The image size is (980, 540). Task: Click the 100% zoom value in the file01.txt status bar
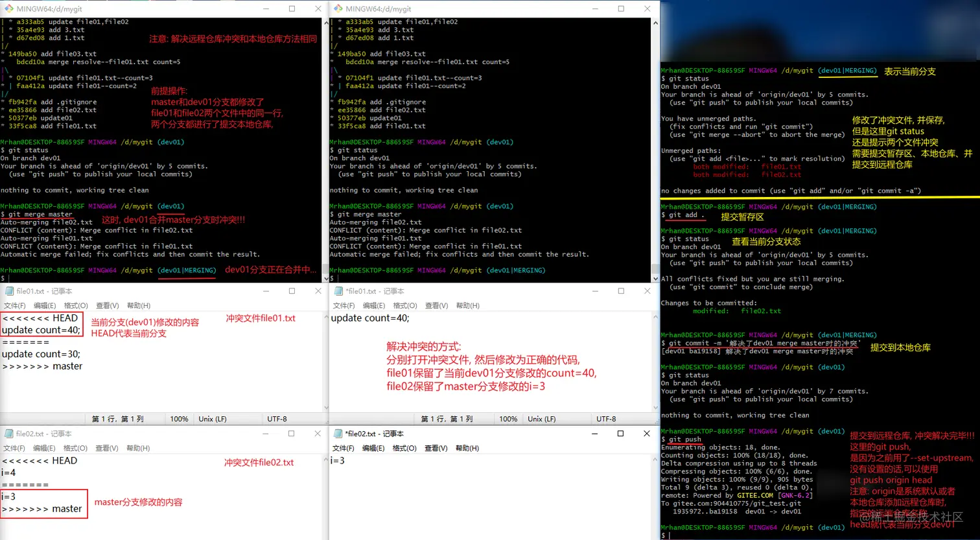click(179, 419)
